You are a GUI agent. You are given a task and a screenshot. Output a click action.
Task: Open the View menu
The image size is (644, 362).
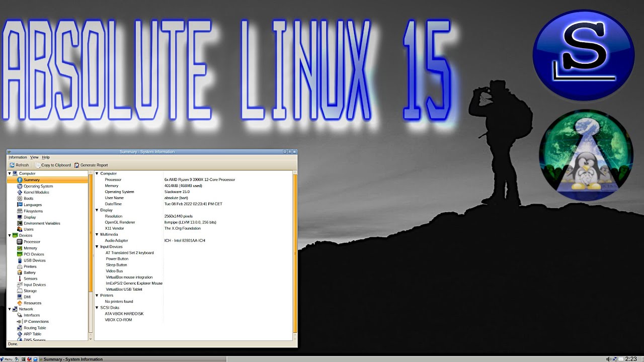tap(34, 157)
